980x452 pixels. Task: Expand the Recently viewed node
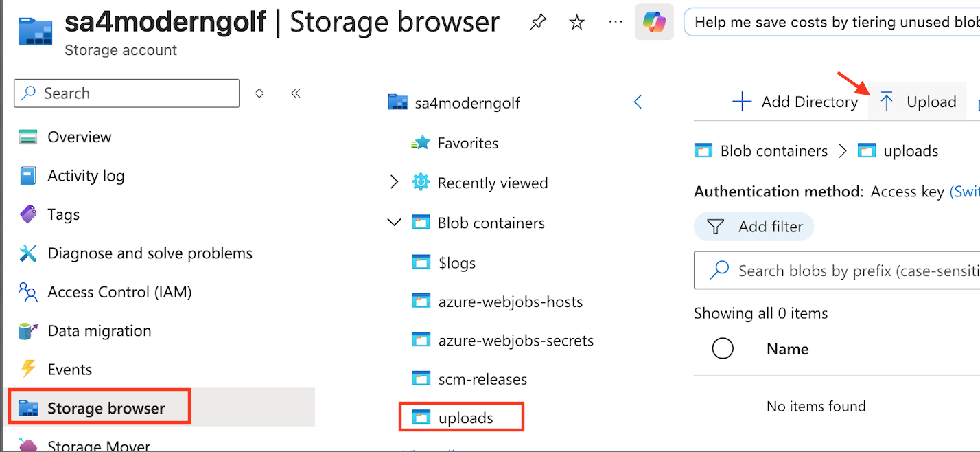(x=394, y=183)
